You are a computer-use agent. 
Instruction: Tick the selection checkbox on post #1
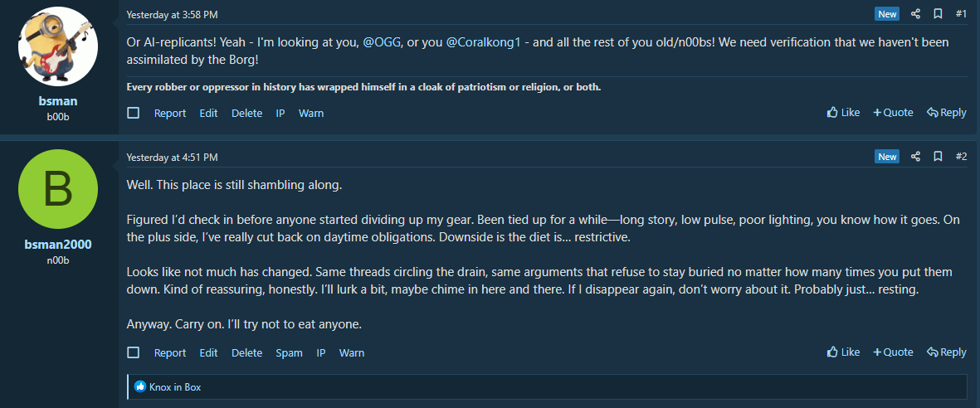coord(133,113)
